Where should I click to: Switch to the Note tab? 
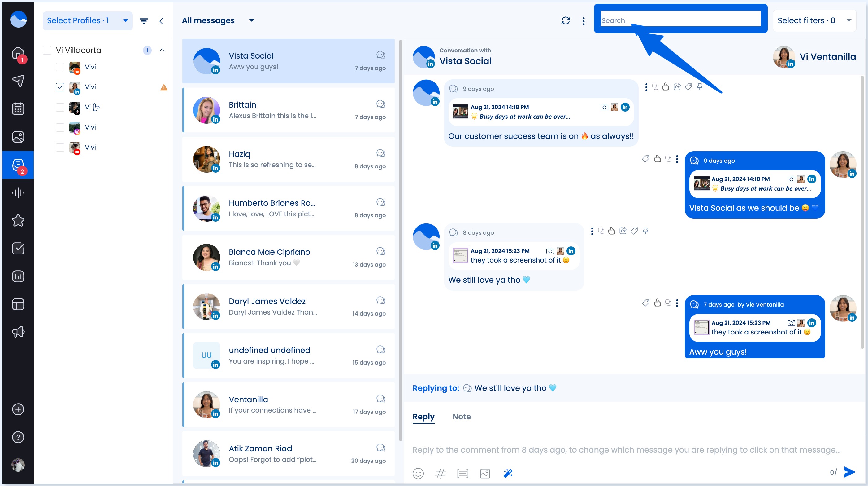(461, 417)
